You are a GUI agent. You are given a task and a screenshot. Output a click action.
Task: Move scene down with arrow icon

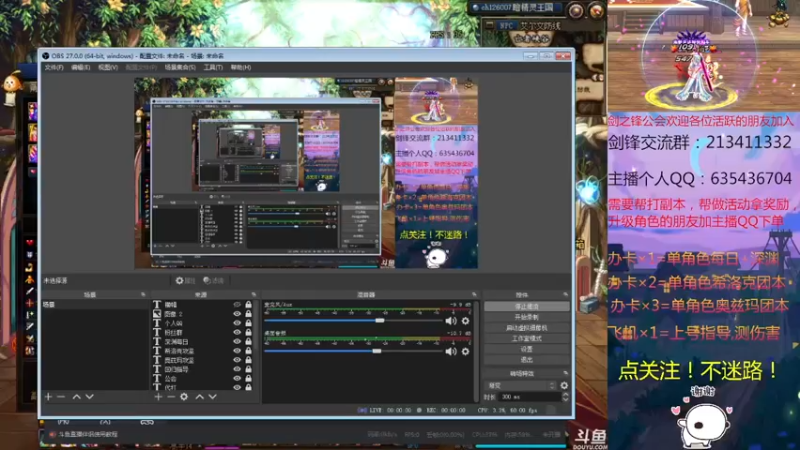tap(89, 396)
